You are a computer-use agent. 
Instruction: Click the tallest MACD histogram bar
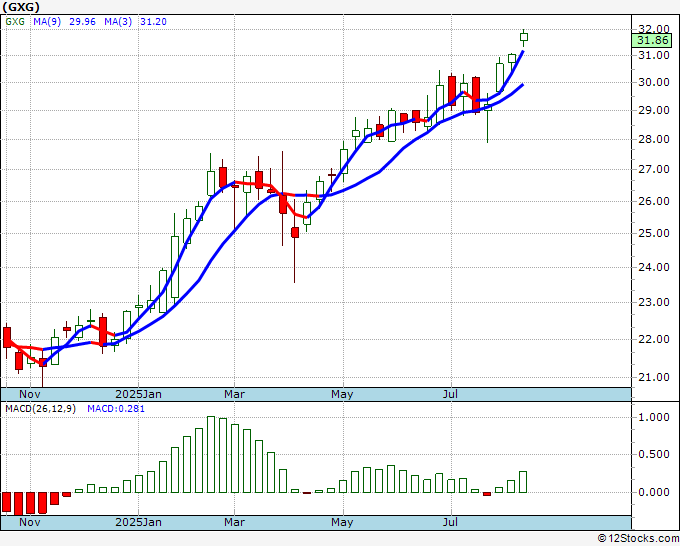click(x=210, y=455)
